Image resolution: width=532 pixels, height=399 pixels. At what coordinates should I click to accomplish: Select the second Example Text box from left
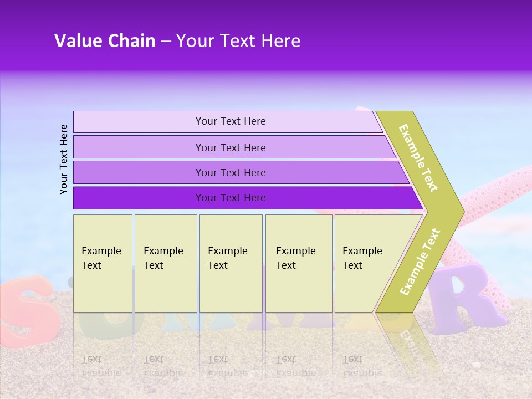[166, 263]
